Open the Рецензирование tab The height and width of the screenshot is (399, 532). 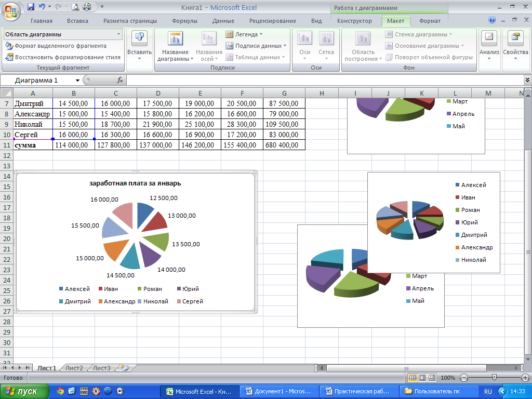pyautogui.click(x=272, y=21)
